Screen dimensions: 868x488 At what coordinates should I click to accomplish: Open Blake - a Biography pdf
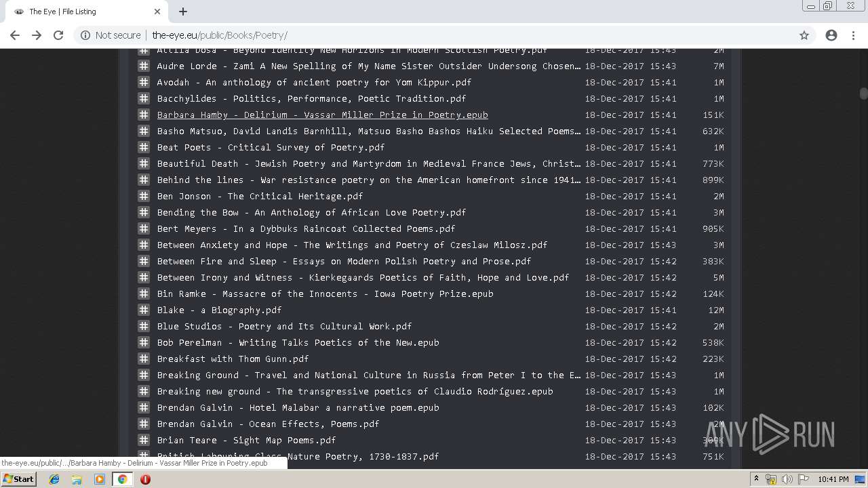pos(219,310)
